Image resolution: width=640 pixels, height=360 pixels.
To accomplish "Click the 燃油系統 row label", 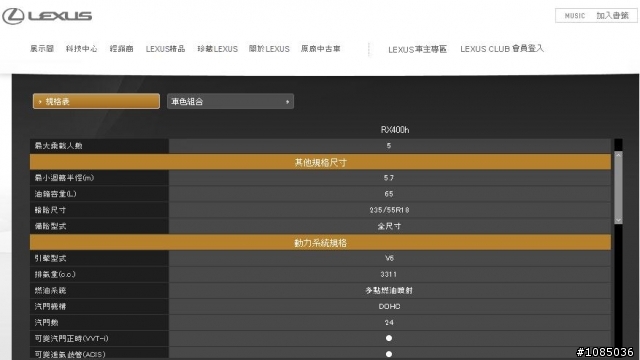I will 50,291.
